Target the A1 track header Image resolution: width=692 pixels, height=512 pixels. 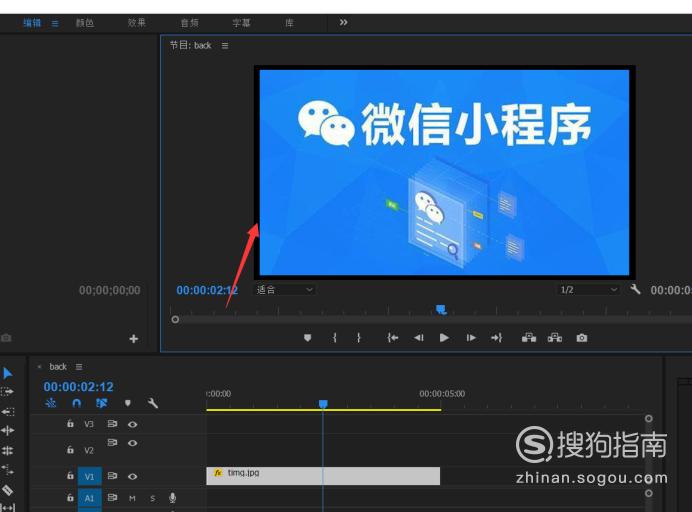point(90,498)
